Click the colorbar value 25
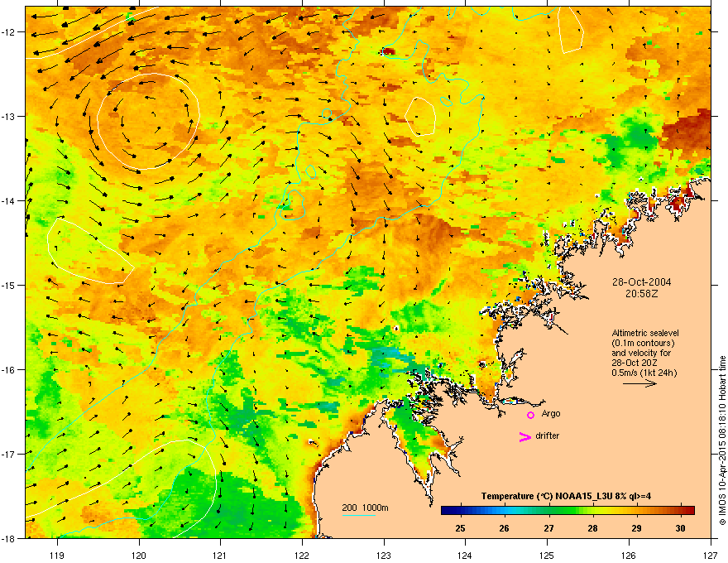This screenshot has width=728, height=563. coord(460,528)
